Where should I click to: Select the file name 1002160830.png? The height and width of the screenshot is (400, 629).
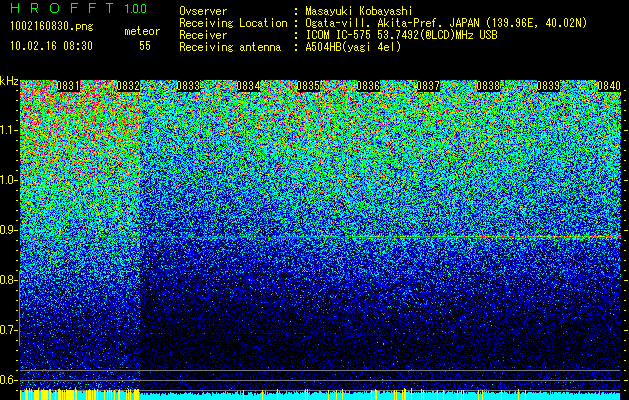[x=52, y=27]
